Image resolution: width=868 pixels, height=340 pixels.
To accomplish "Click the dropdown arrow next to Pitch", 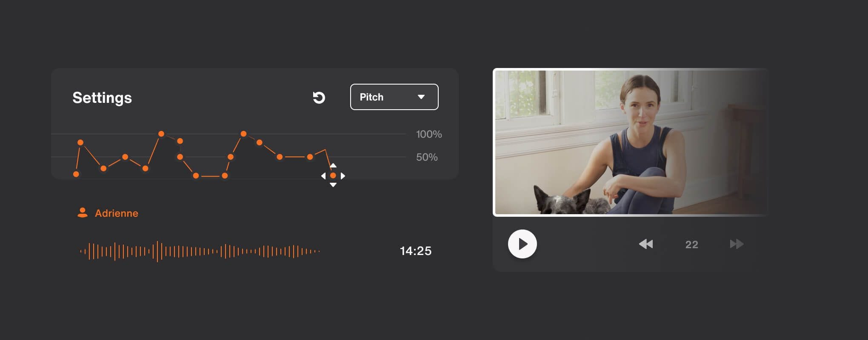I will (421, 97).
